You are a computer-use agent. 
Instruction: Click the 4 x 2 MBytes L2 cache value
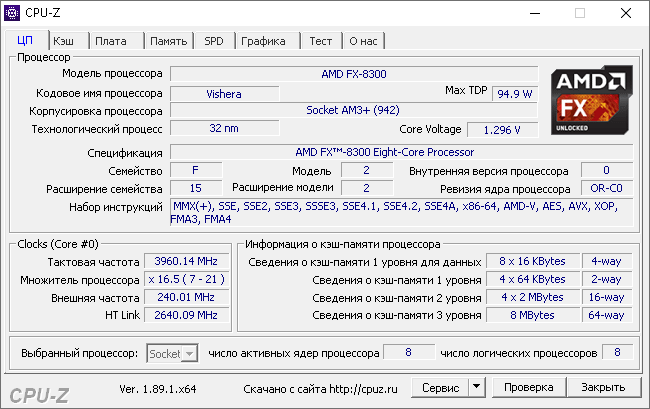533,297
